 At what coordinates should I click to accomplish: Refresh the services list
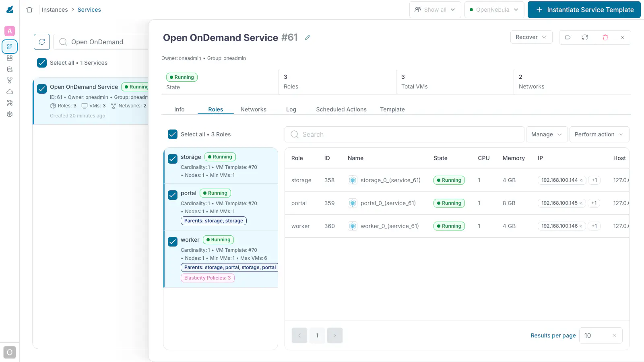pos(42,42)
